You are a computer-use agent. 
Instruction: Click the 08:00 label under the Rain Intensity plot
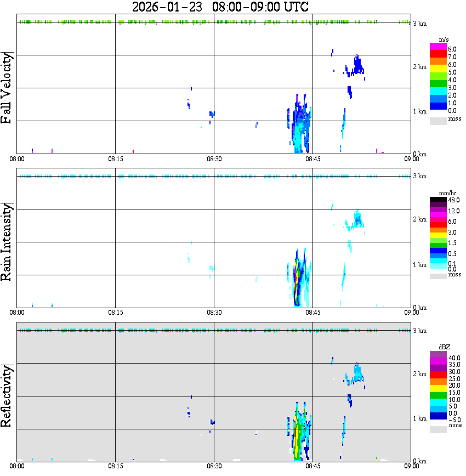click(x=17, y=313)
